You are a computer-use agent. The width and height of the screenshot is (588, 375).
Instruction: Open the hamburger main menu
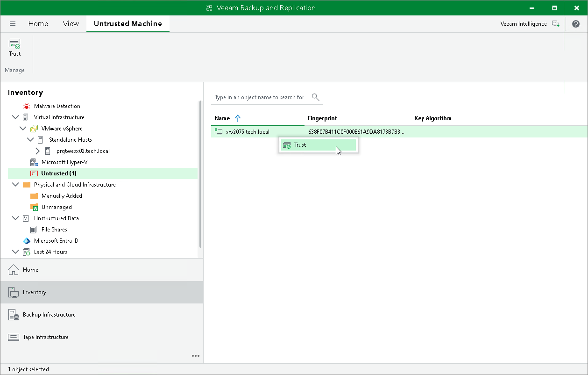point(13,24)
